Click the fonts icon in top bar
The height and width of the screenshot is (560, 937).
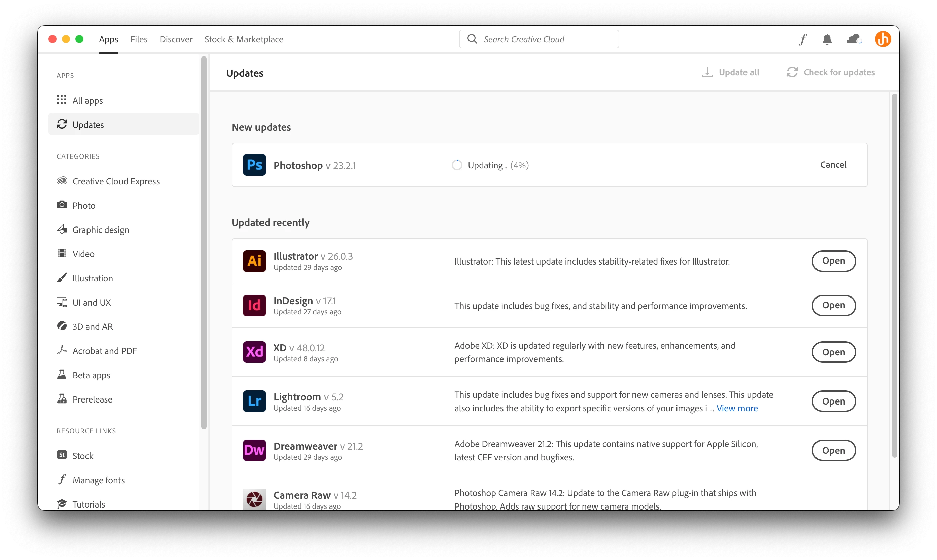coord(803,39)
